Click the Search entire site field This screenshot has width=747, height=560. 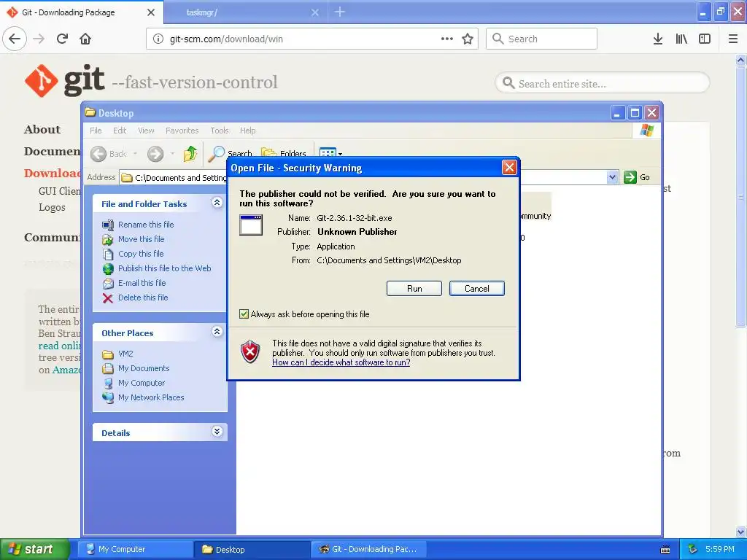pos(602,83)
